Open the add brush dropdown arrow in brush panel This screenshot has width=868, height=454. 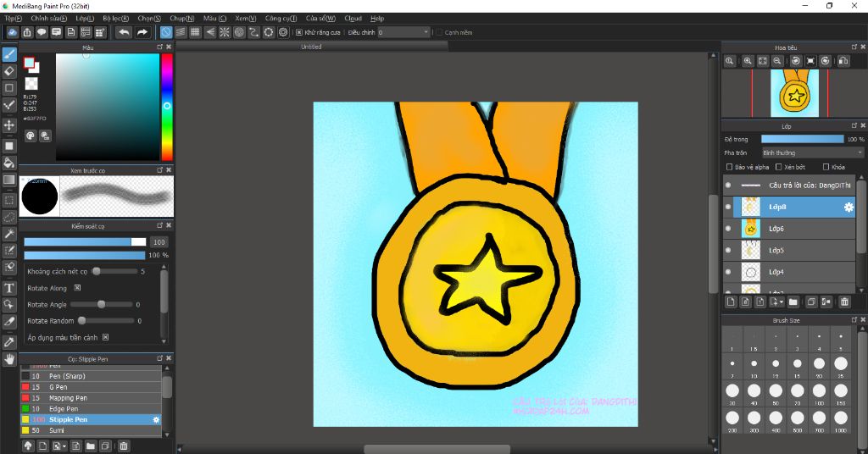click(x=64, y=446)
